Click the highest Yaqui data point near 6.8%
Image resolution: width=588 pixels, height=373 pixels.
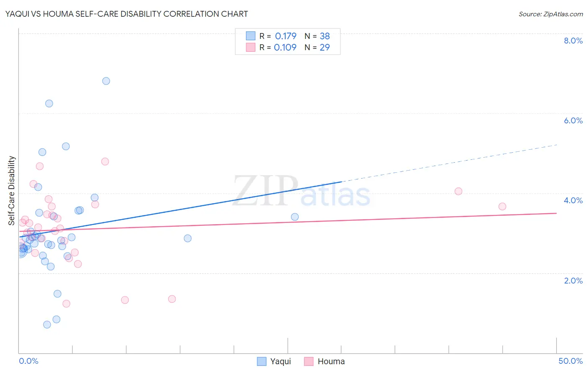click(106, 81)
